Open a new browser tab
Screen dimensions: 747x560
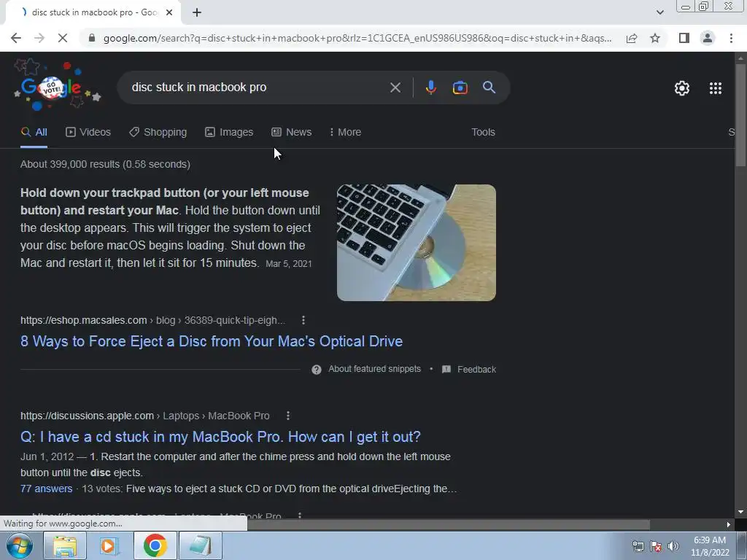pos(197,13)
